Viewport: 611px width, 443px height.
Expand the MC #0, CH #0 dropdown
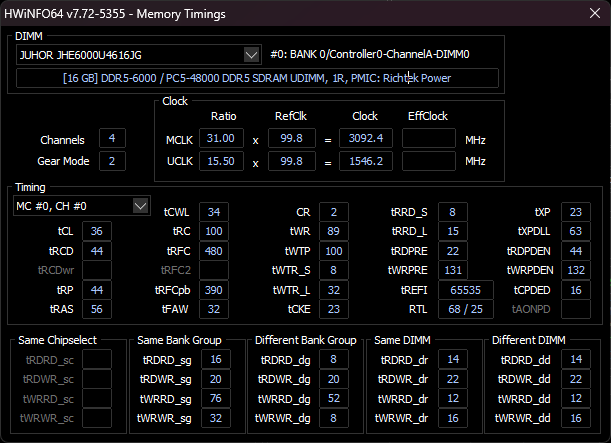[140, 206]
